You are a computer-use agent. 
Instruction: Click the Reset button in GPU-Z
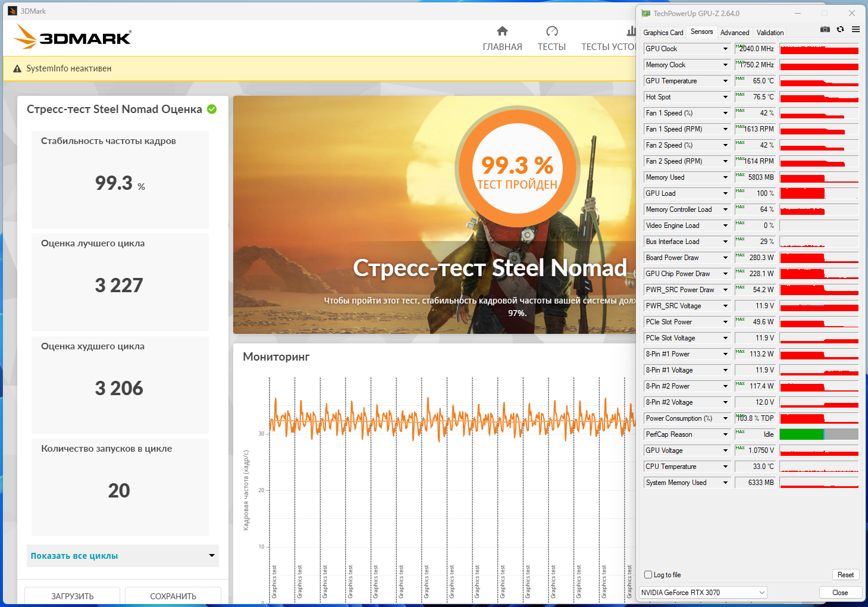pyautogui.click(x=845, y=575)
